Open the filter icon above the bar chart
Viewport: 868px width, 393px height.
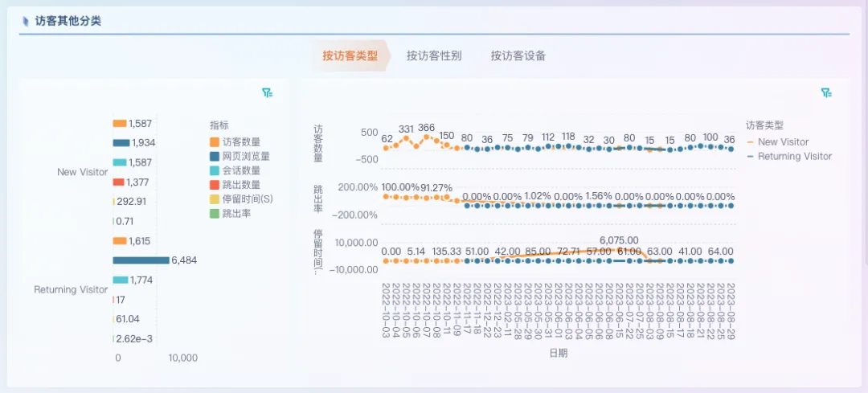click(x=267, y=93)
